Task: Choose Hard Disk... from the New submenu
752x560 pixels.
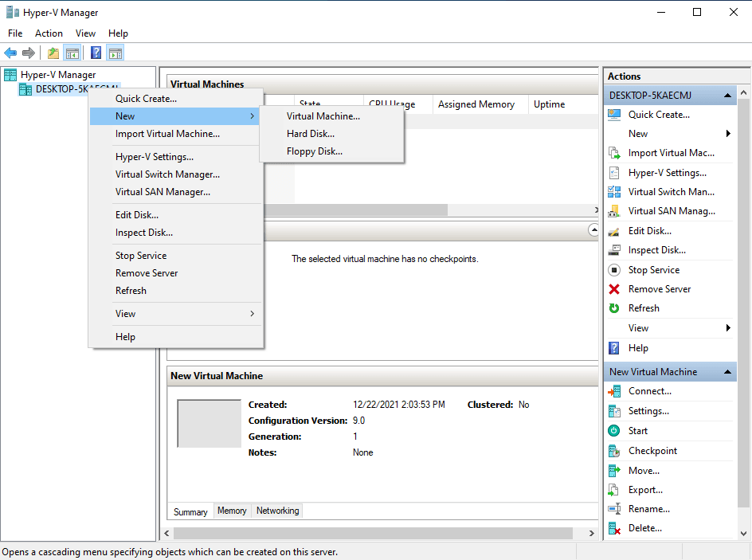Action: [332, 134]
